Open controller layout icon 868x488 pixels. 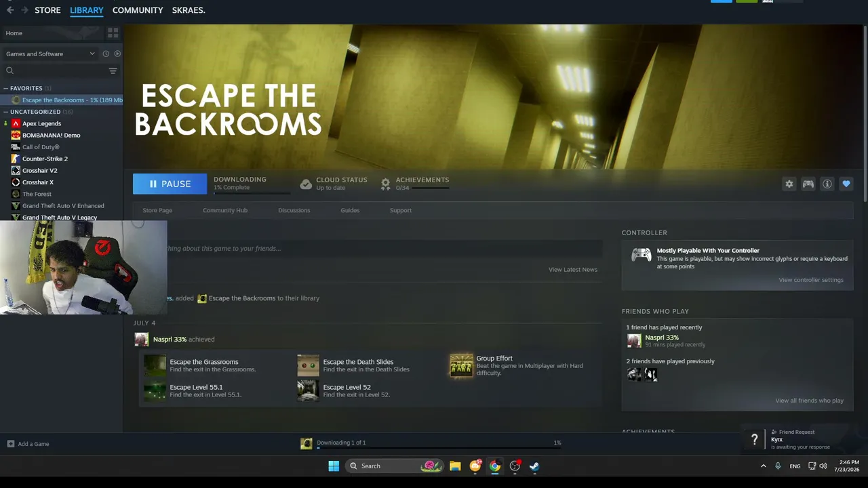pos(808,184)
